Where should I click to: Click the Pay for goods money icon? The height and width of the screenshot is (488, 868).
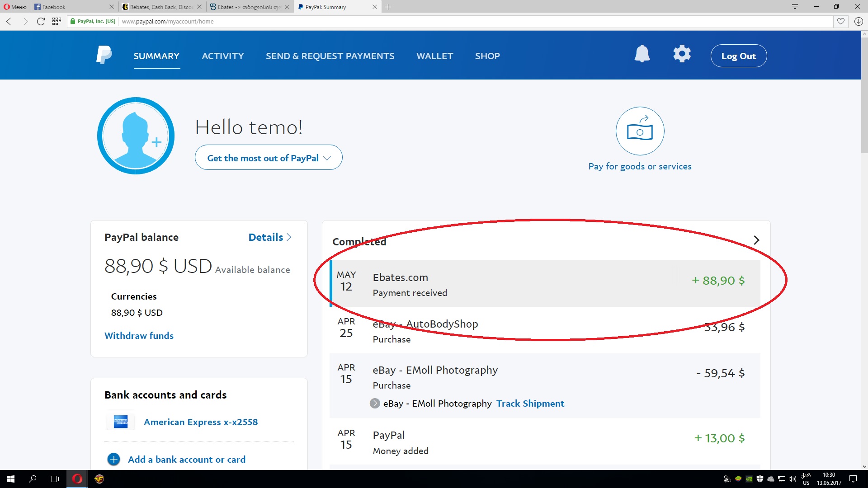point(640,131)
